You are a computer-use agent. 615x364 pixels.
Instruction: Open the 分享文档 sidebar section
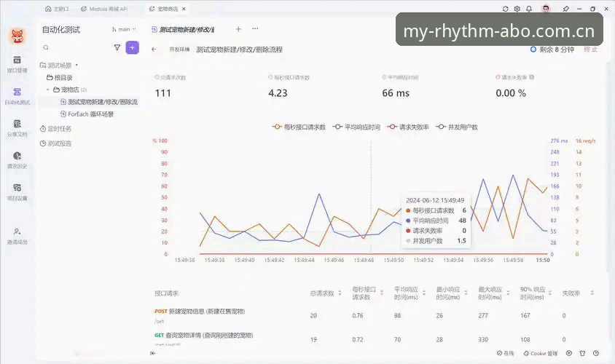[x=17, y=129]
